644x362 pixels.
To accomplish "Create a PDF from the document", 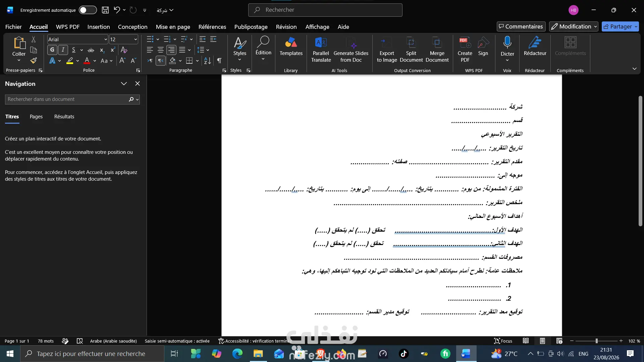I will (465, 50).
